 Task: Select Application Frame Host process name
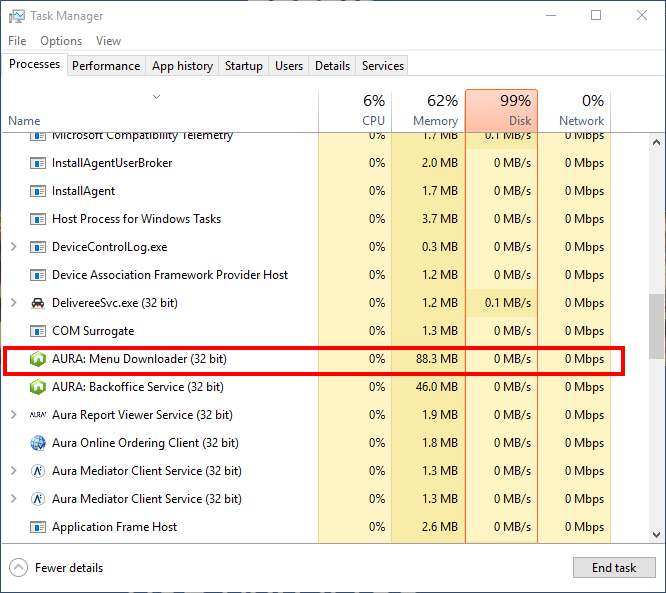114,527
